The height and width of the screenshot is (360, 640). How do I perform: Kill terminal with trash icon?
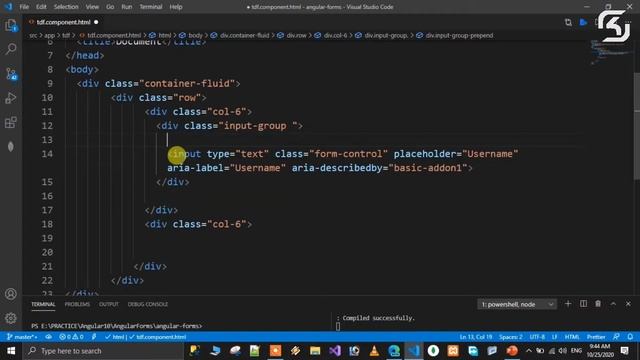(x=598, y=304)
